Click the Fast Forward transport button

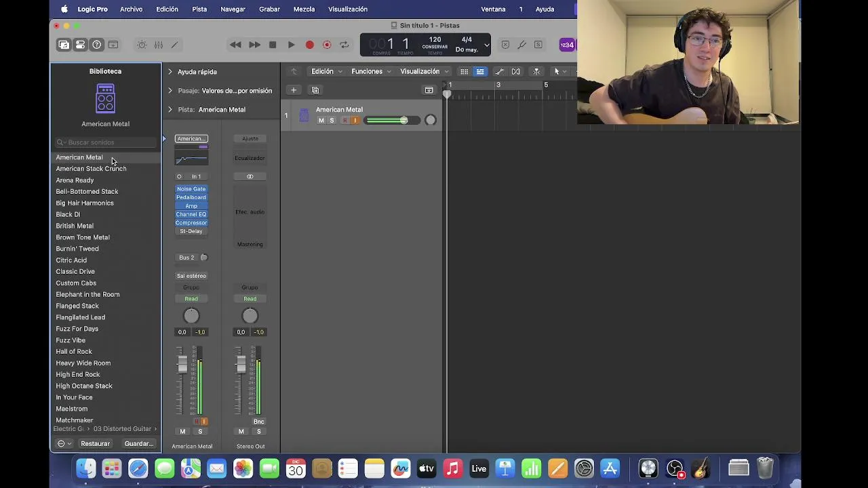point(254,45)
